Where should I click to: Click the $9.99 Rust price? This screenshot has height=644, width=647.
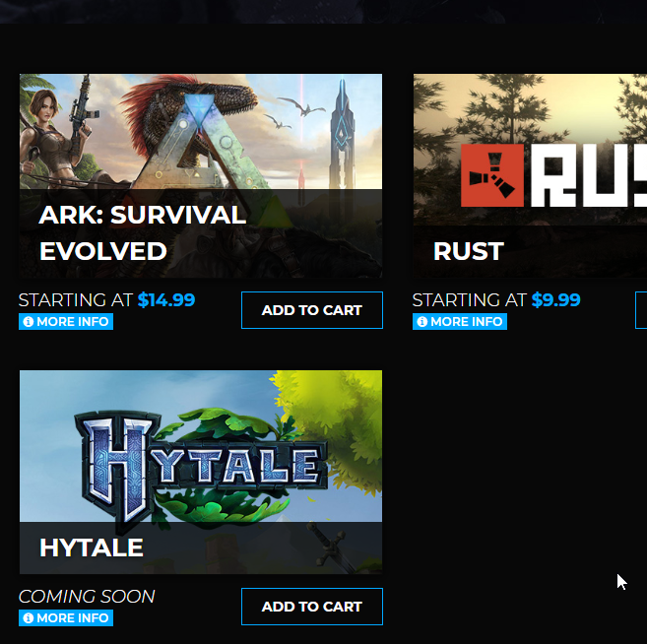[x=555, y=300]
